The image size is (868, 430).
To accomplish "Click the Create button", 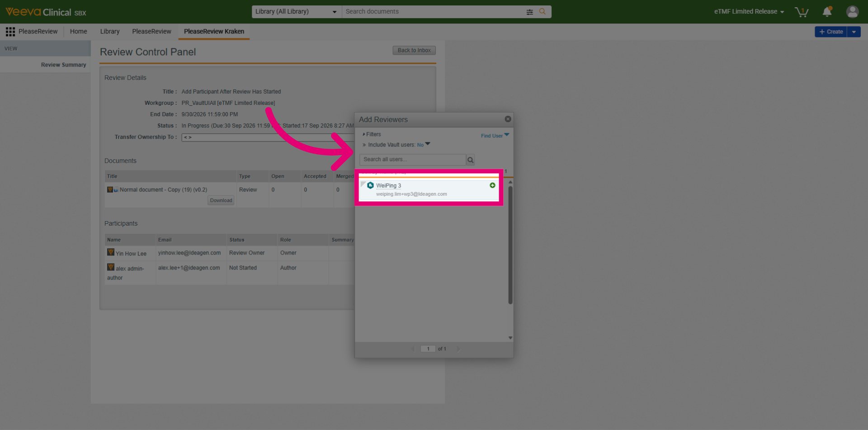I will tap(831, 32).
